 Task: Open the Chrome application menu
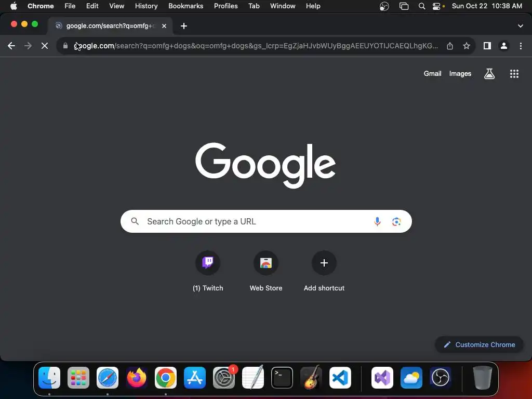click(41, 6)
